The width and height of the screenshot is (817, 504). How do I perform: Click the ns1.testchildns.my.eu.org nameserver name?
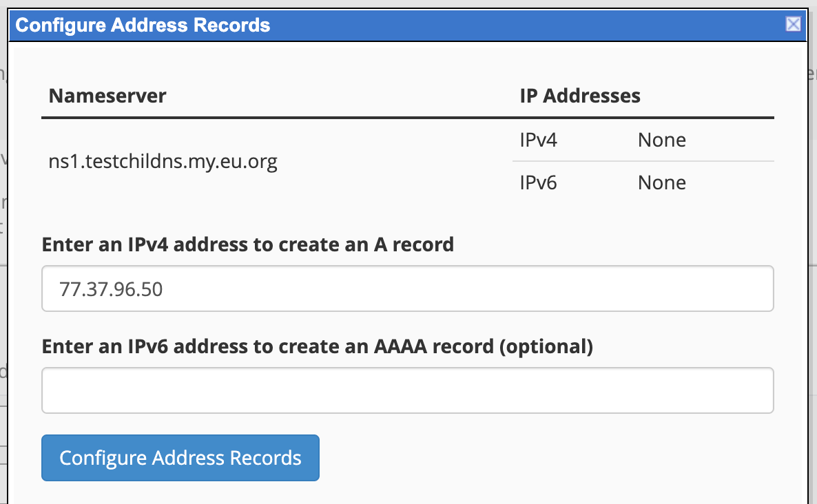pyautogui.click(x=163, y=162)
